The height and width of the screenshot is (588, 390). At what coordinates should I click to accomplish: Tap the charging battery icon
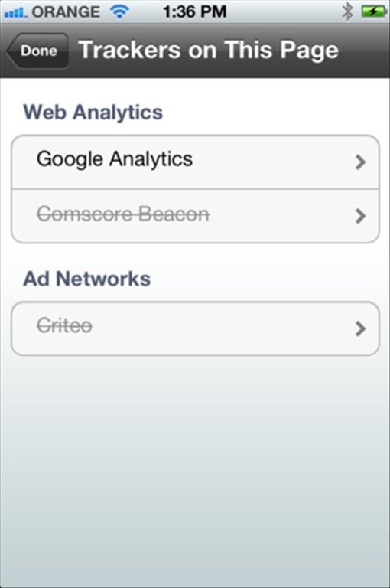tap(374, 11)
